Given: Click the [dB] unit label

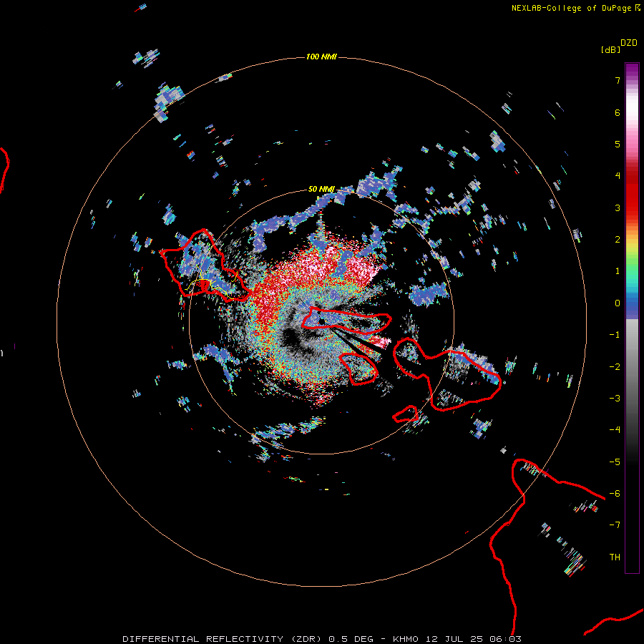Looking at the screenshot, I should point(610,49).
